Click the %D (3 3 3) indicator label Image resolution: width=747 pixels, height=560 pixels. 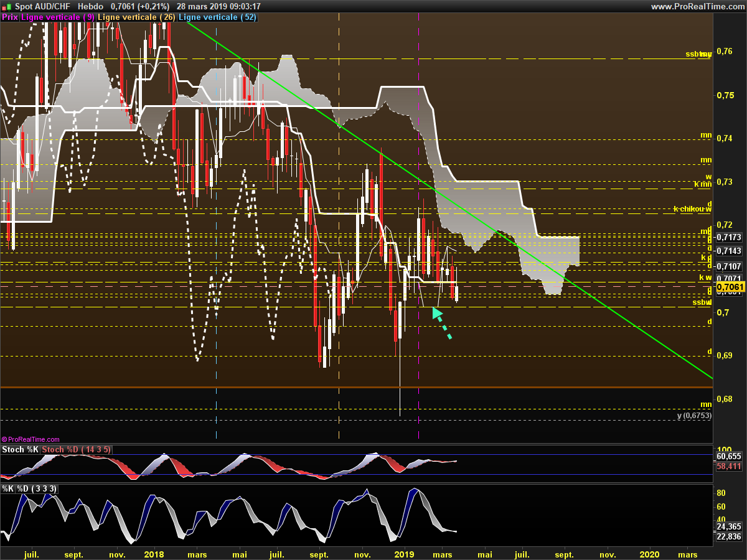(x=37, y=489)
